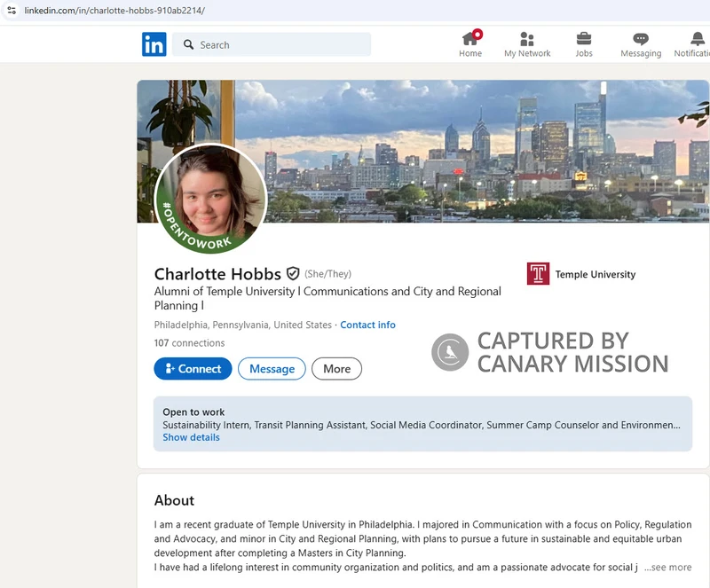Click the Temple University logo
Viewport: 710px width, 588px height.
coord(538,274)
